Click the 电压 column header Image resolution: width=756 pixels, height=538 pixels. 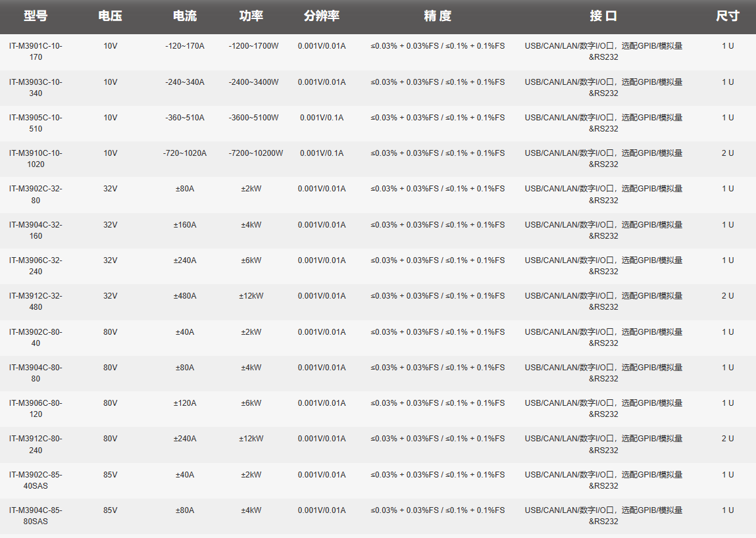pos(110,16)
